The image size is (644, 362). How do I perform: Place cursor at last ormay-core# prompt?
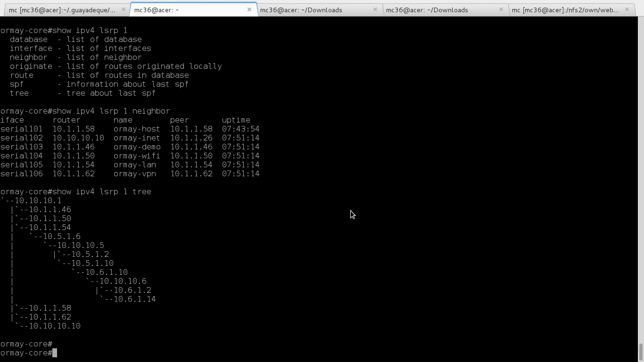pyautogui.click(x=55, y=353)
